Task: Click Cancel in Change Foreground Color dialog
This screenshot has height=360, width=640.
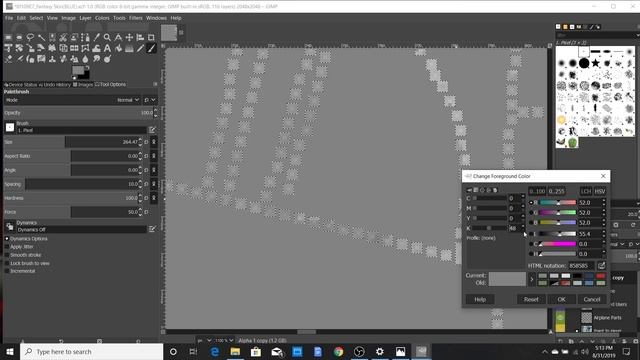Action: coord(592,299)
